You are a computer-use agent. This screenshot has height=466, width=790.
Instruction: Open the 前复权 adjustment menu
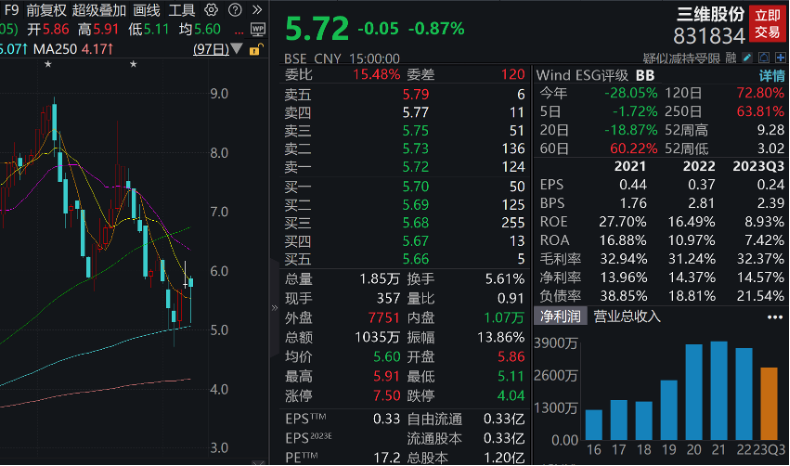[46, 10]
